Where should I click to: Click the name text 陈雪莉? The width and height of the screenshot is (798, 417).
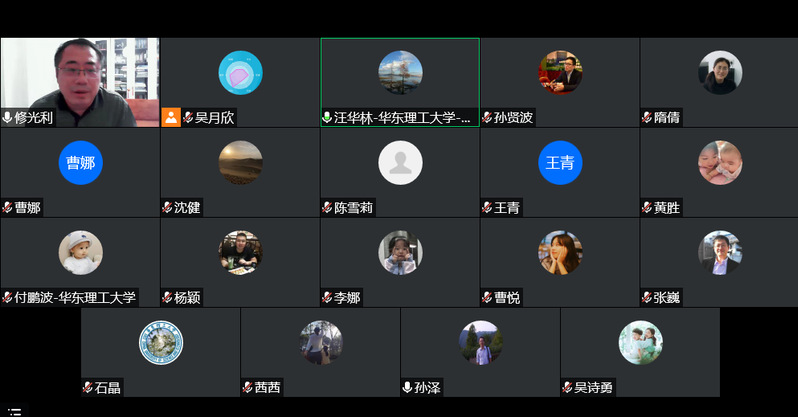coord(354,208)
